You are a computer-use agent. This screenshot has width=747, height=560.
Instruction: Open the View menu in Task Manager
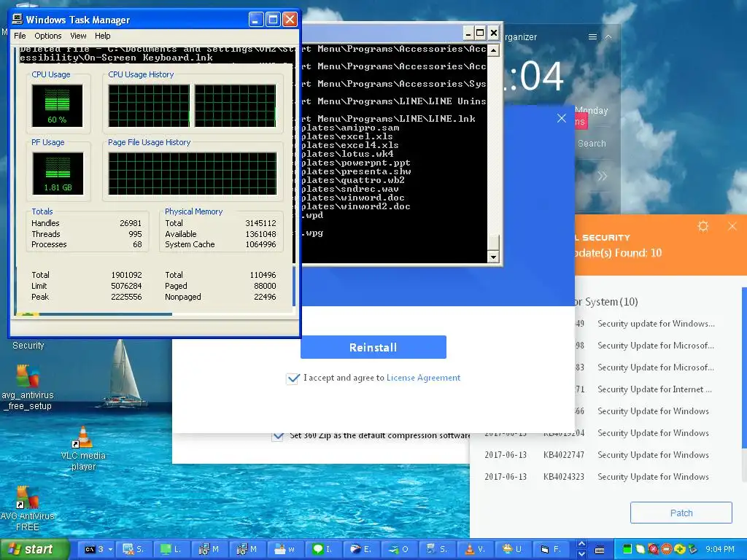[x=78, y=36]
